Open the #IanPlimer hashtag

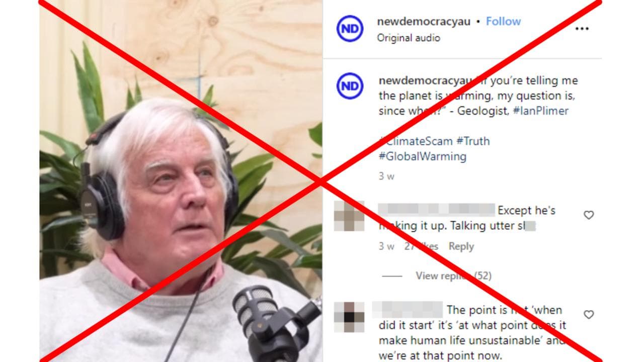click(x=540, y=111)
